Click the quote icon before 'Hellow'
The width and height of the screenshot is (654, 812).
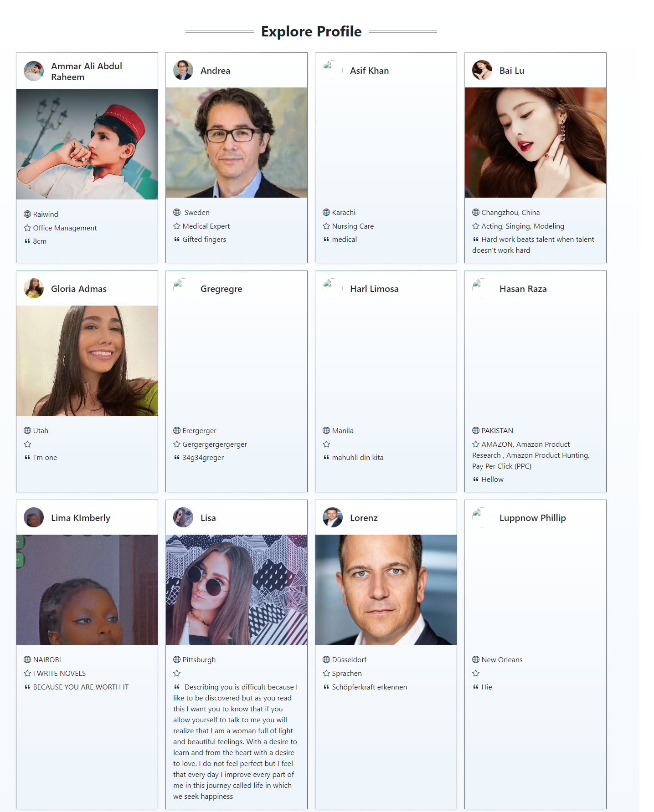[x=476, y=479]
